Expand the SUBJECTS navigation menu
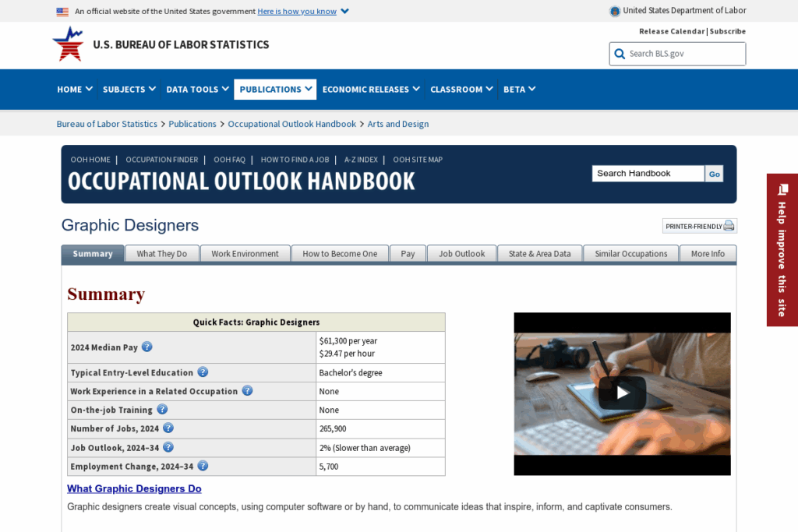798x532 pixels. click(x=129, y=89)
